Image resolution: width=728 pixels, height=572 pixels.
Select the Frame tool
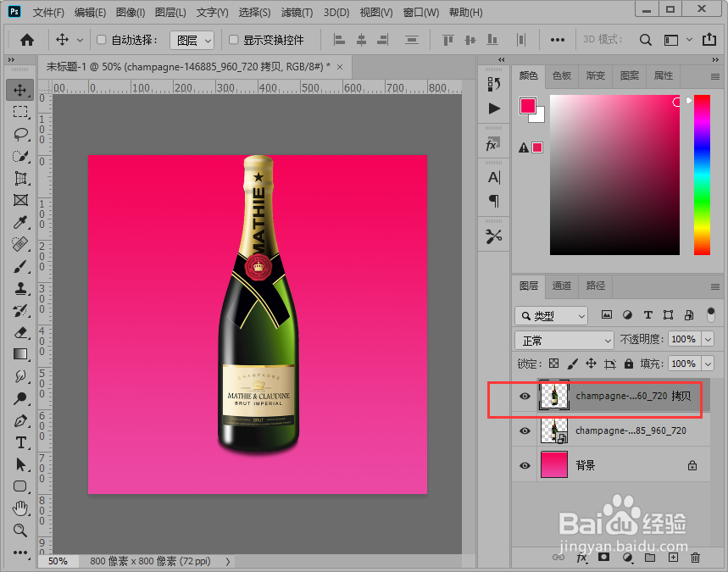pos(20,200)
